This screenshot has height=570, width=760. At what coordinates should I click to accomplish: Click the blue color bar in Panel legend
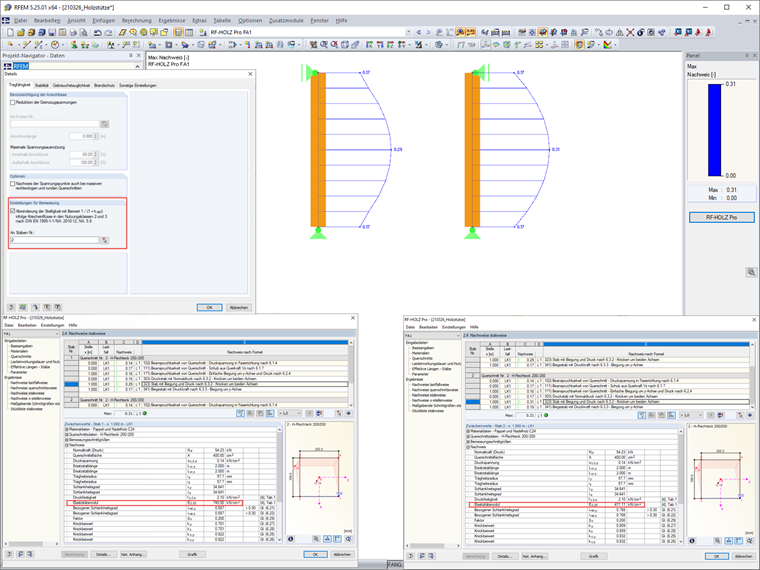coord(714,130)
